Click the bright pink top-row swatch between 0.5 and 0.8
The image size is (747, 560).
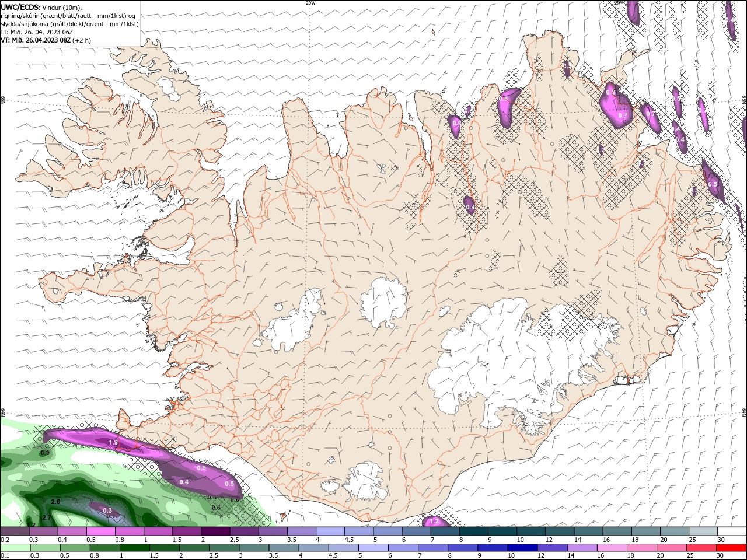tap(100, 531)
